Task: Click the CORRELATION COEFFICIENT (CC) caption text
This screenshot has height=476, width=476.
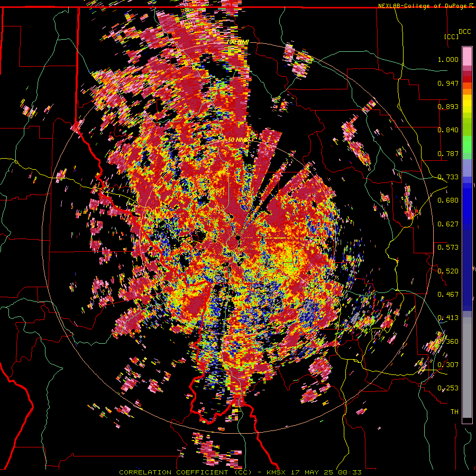Action: (185, 472)
